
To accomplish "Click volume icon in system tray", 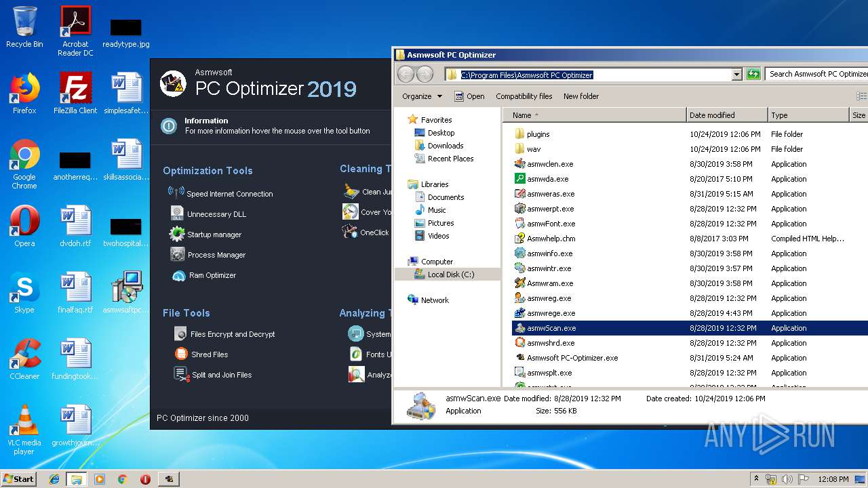I will click(787, 479).
